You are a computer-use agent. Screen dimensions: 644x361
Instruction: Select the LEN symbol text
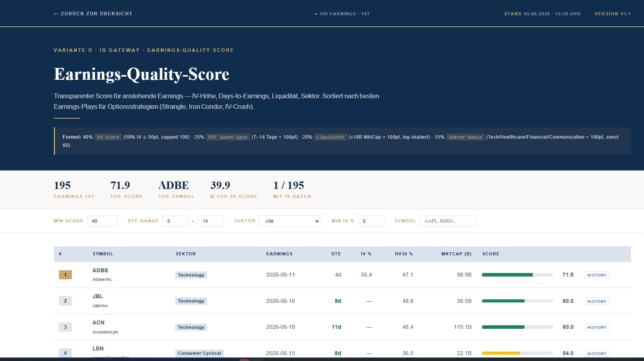point(98,348)
